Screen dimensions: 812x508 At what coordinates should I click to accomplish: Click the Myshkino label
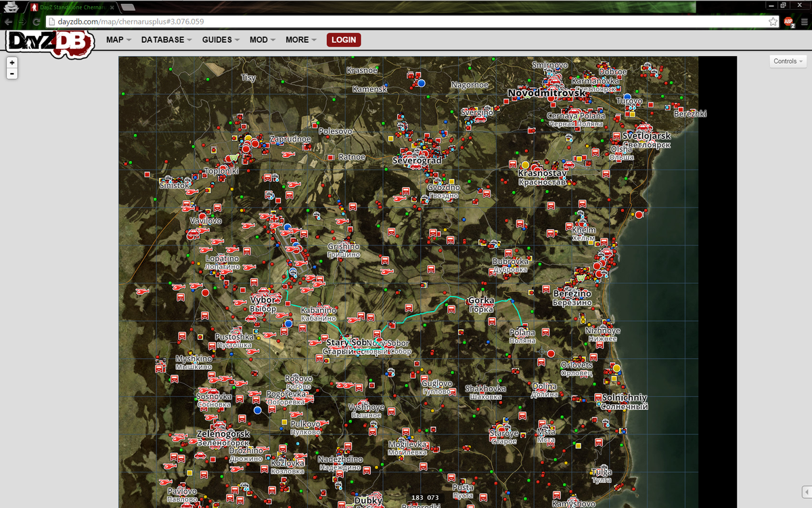coord(194,359)
